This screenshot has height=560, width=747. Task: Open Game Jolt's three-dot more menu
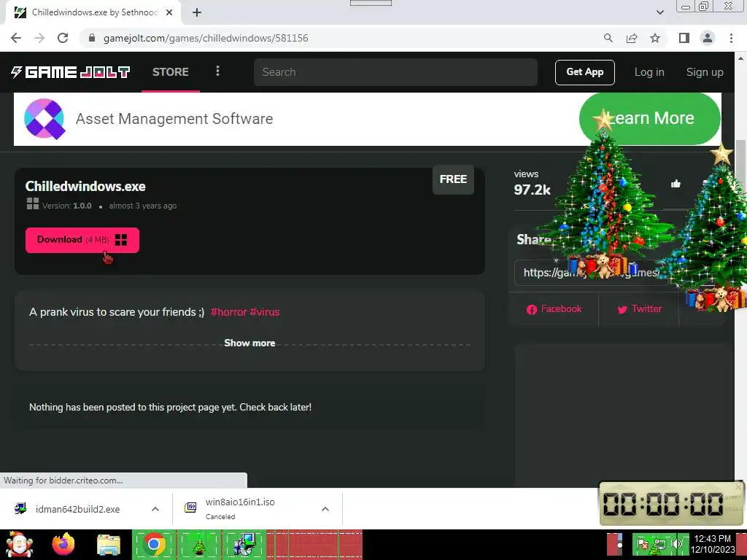click(217, 71)
